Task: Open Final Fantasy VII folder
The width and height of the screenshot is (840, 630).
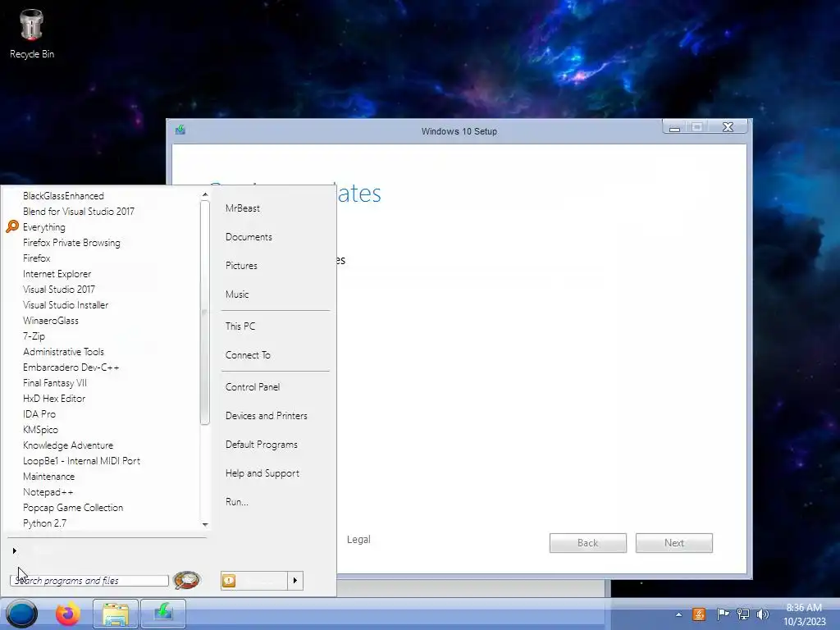Action: click(55, 383)
